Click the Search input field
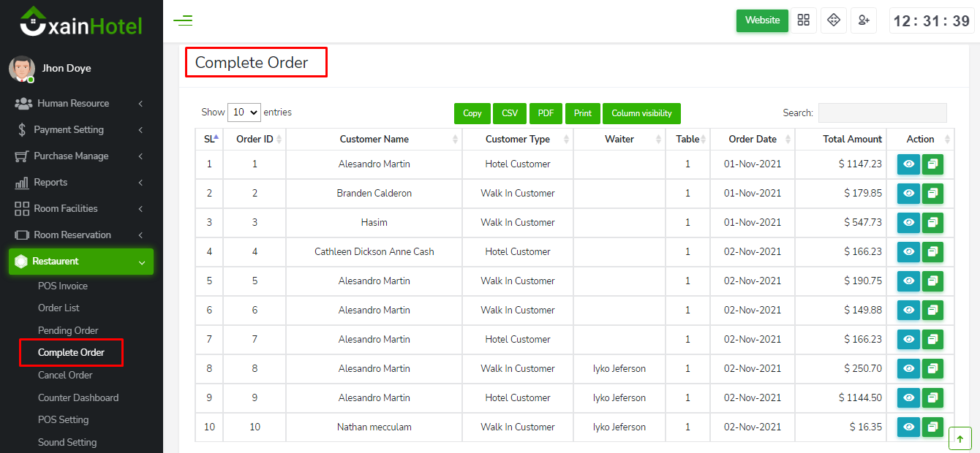Screen dimensions: 980x453 tap(882, 113)
